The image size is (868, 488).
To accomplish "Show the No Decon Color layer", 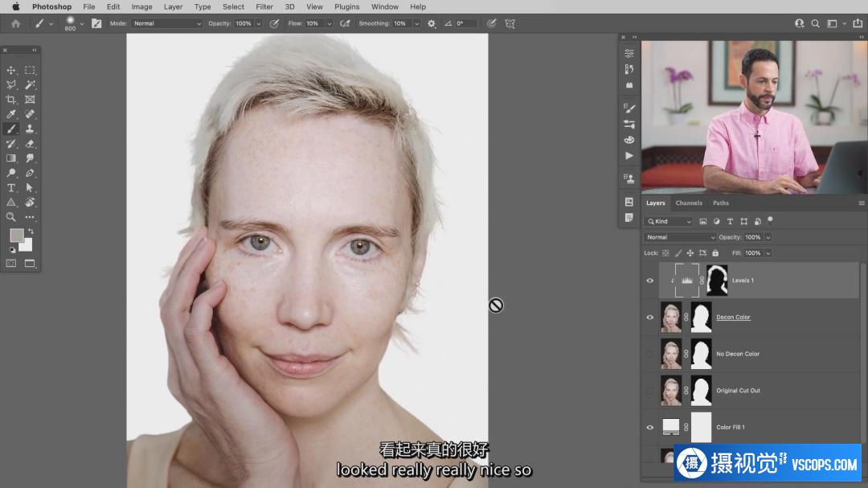I will (650, 354).
